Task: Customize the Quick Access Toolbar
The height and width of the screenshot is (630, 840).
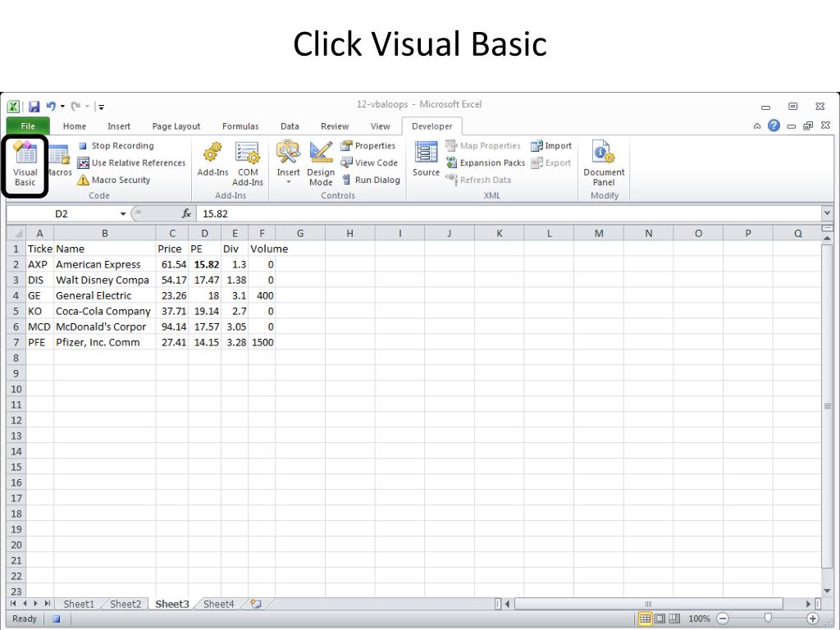Action: (101, 107)
